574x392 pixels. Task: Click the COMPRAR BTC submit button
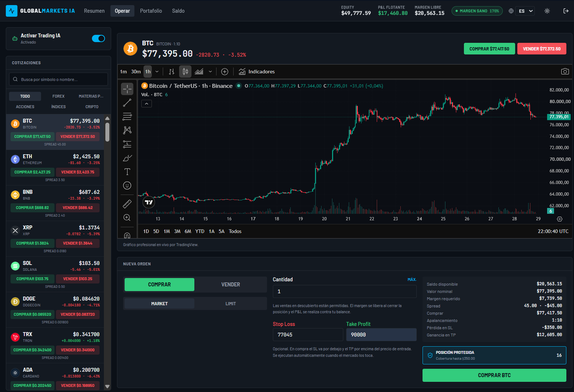pyautogui.click(x=494, y=375)
